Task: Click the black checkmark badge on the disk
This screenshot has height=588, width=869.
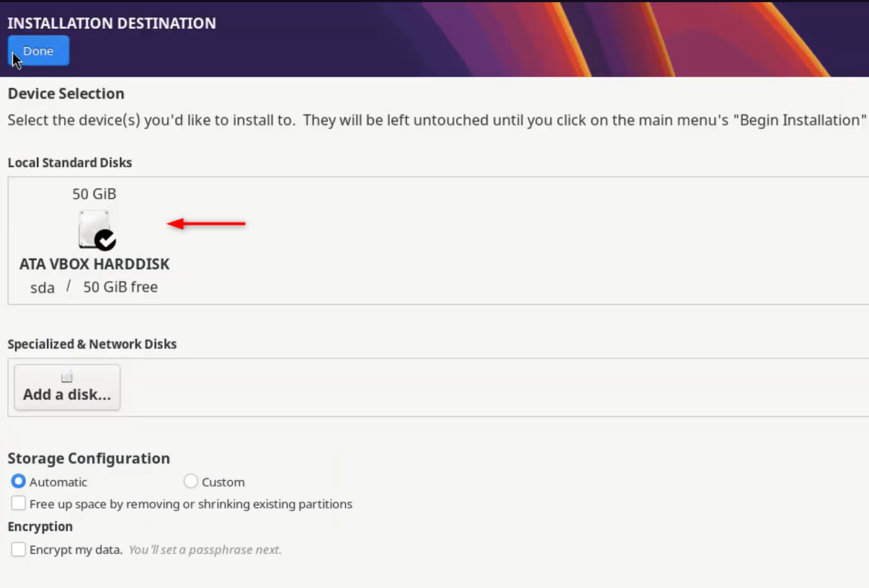Action: (105, 239)
